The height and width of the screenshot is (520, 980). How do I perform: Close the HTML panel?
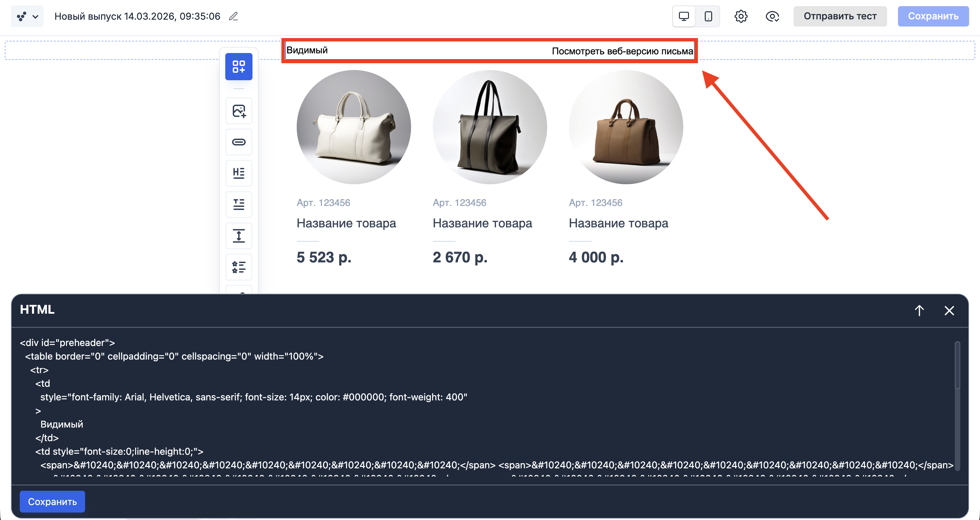(949, 310)
